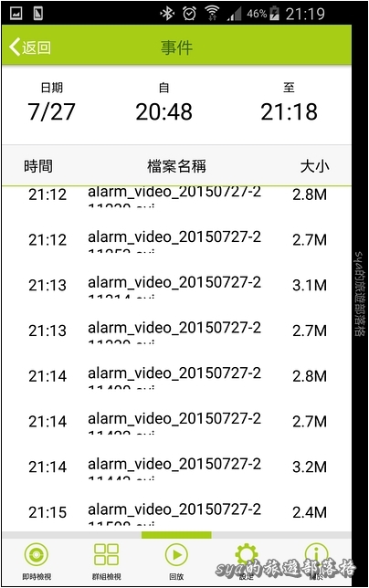Image resolution: width=369 pixels, height=588 pixels.
Task: Change the 自 start time 20:48
Action: tap(163, 103)
